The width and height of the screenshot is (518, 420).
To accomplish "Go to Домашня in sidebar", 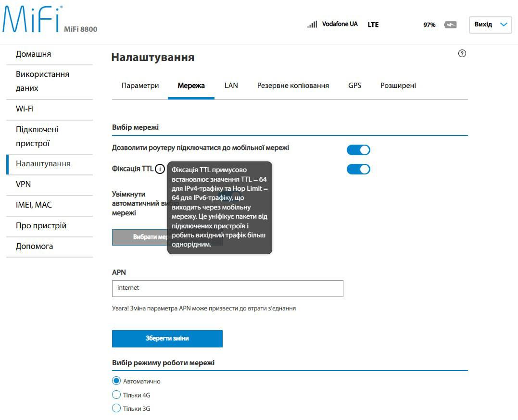I will click(x=50, y=54).
